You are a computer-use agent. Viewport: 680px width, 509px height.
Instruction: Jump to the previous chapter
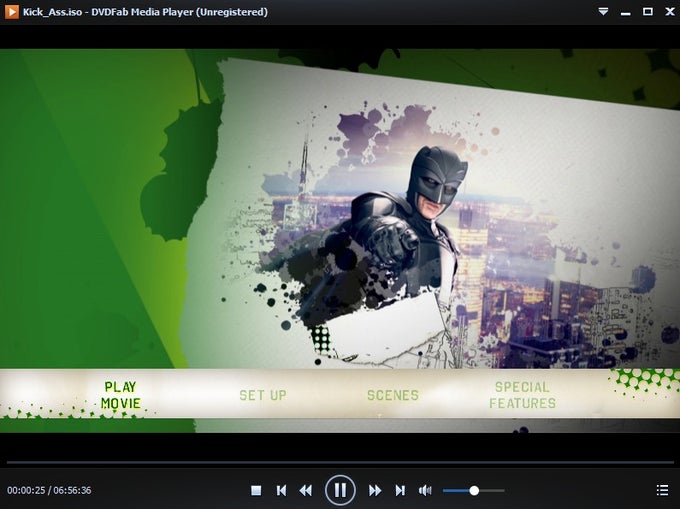click(x=281, y=490)
